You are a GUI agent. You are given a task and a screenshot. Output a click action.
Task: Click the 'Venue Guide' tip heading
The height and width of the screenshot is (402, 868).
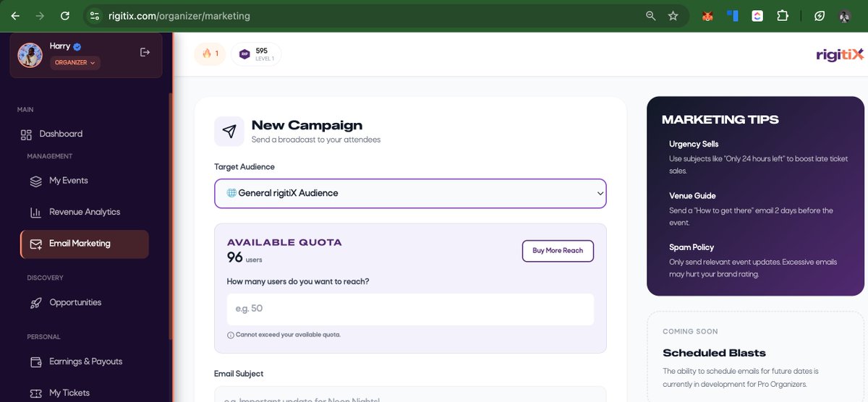(692, 196)
